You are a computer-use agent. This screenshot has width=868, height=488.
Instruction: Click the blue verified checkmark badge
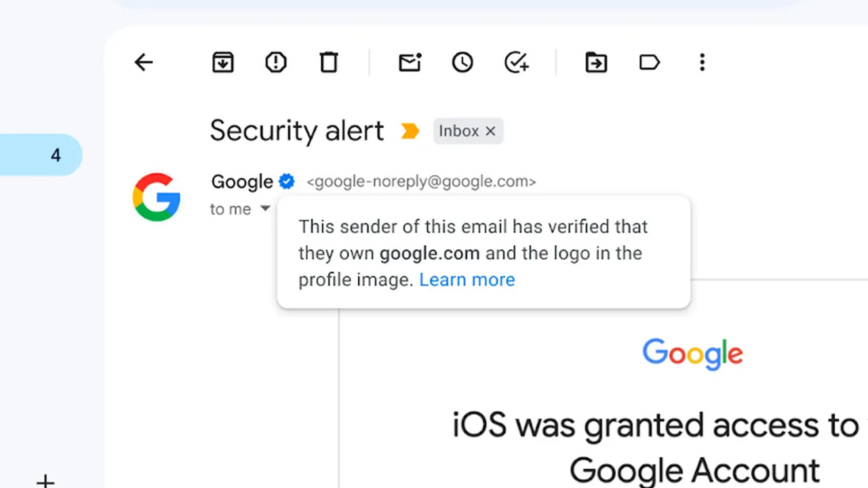coord(287,182)
